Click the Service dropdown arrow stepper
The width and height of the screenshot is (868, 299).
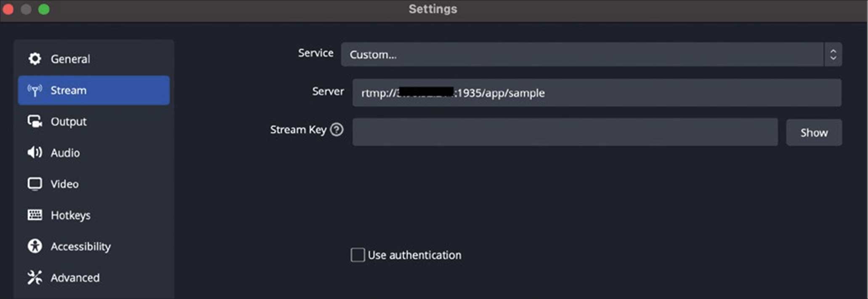[833, 54]
